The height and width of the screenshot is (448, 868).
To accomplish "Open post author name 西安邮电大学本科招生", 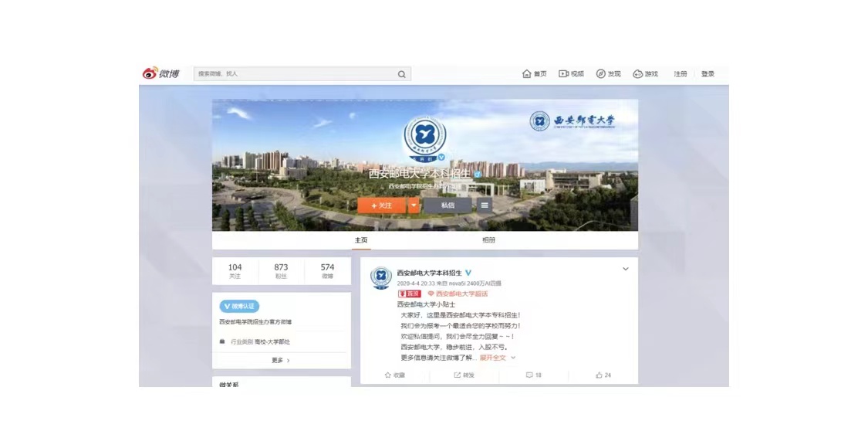I will pyautogui.click(x=429, y=273).
